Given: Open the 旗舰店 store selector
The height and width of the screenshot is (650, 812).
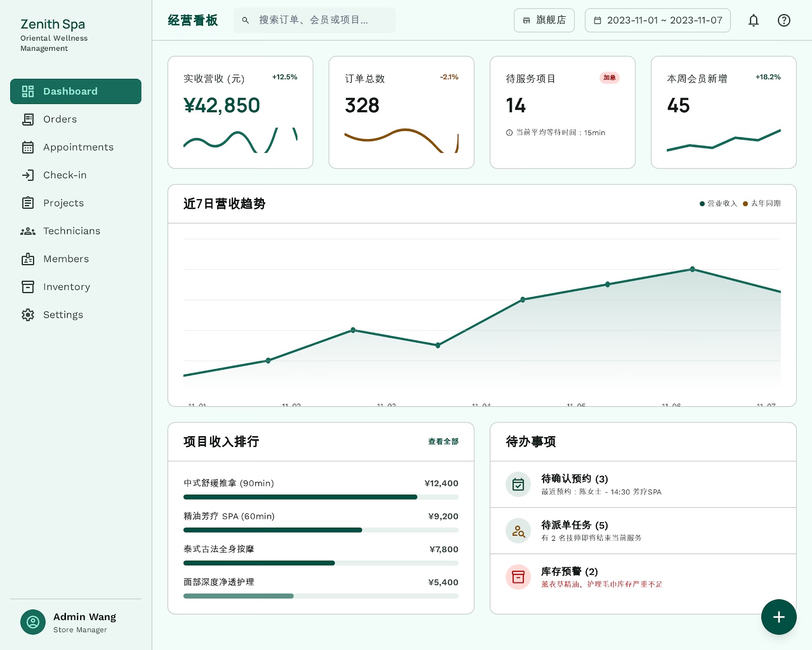Looking at the screenshot, I should coord(544,20).
